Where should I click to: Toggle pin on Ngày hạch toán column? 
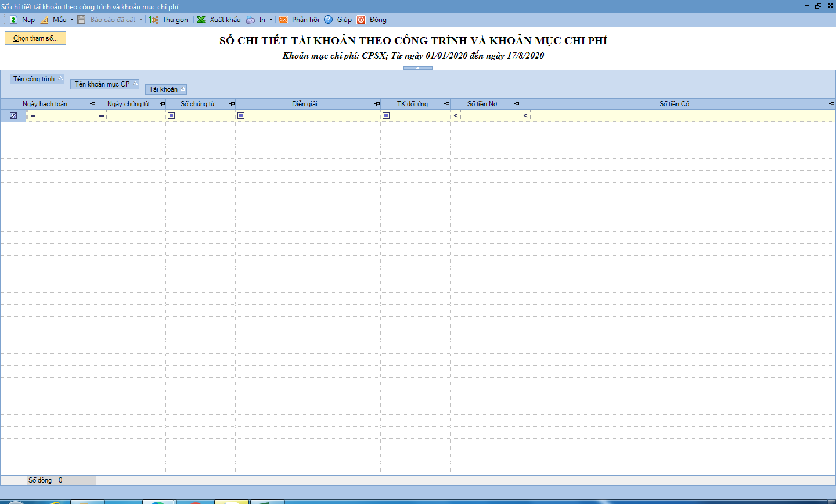click(93, 104)
